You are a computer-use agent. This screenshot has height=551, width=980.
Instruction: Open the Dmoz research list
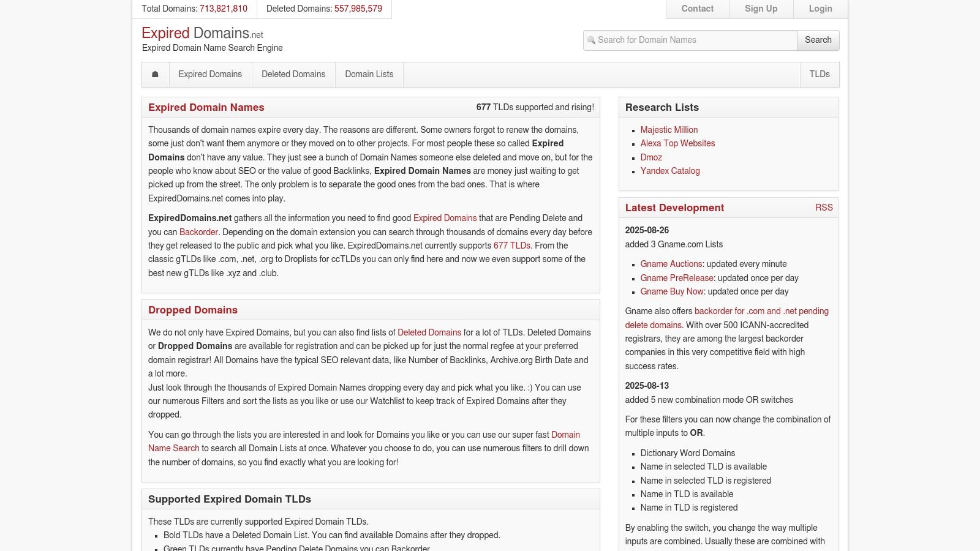point(651,157)
